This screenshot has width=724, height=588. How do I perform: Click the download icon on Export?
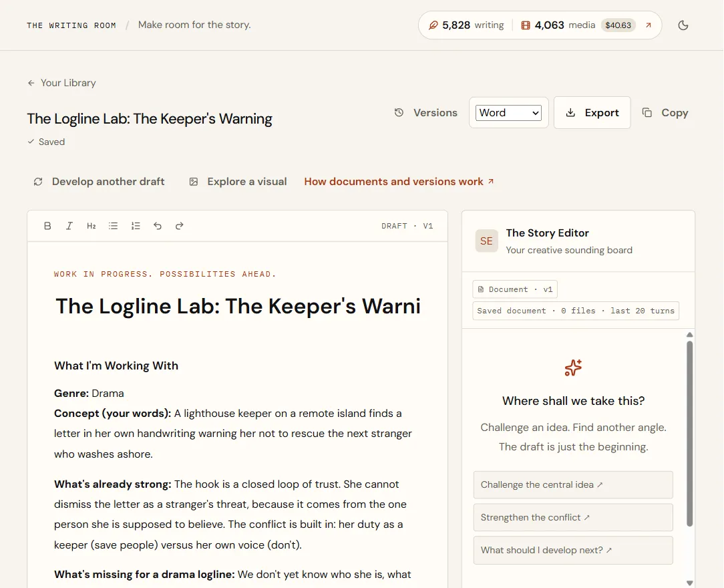[x=570, y=113]
